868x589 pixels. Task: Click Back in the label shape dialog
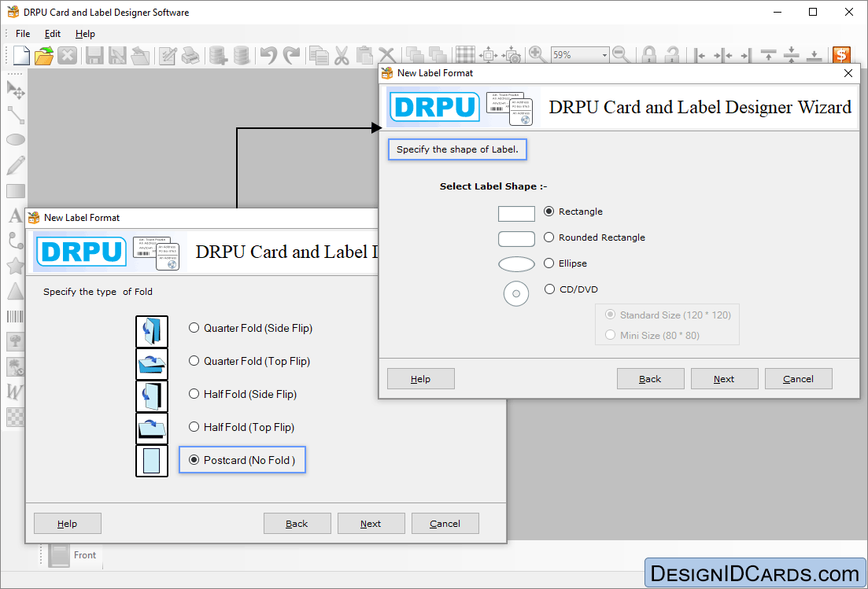[x=651, y=379]
